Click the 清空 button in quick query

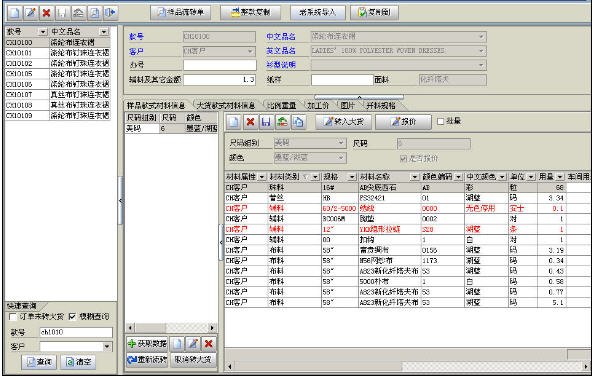tap(78, 362)
